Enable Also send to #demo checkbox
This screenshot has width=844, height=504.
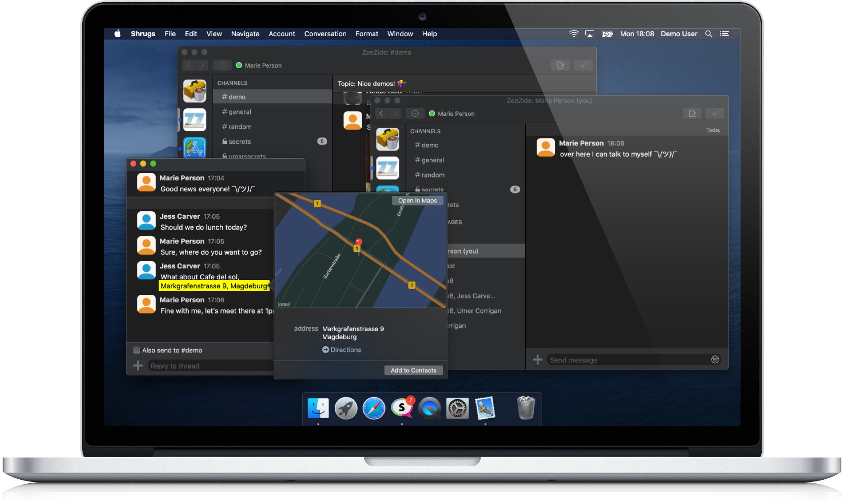tap(137, 350)
